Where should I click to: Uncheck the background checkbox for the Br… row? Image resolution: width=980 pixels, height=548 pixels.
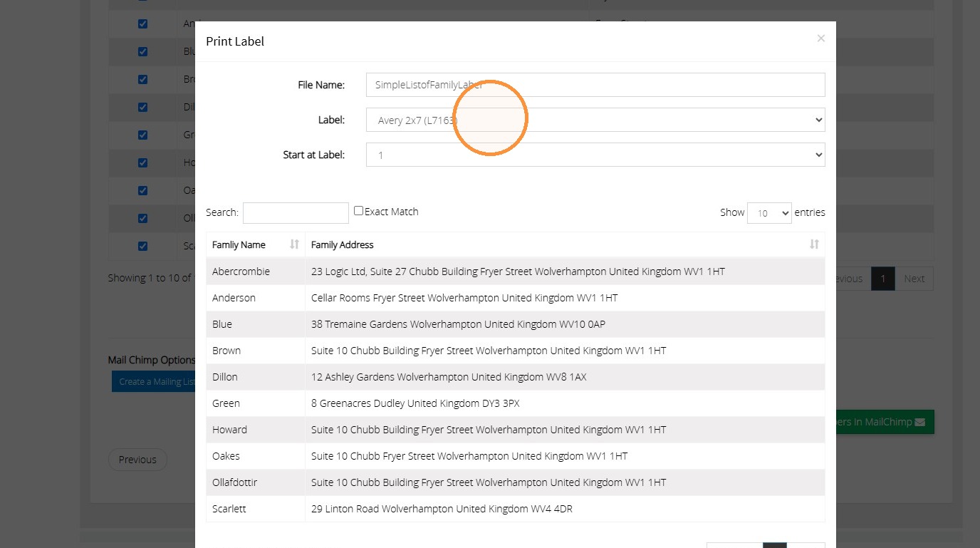point(142,79)
